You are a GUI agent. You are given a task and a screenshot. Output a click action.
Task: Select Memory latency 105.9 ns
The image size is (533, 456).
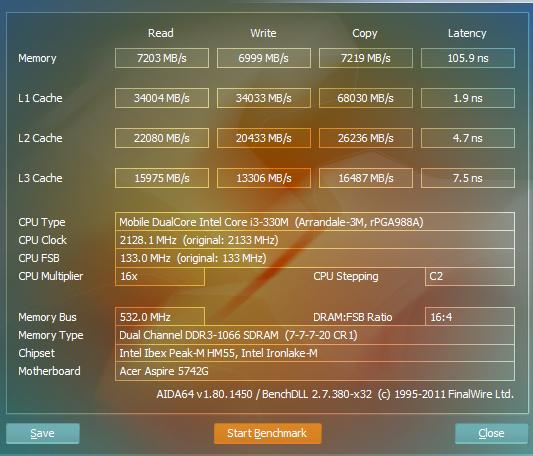[468, 58]
